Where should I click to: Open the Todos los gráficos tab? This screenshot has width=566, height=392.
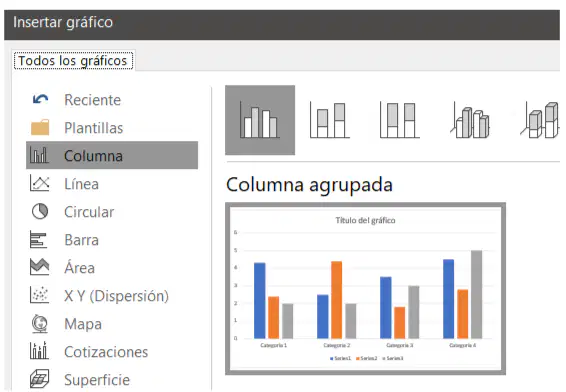pyautogui.click(x=73, y=61)
